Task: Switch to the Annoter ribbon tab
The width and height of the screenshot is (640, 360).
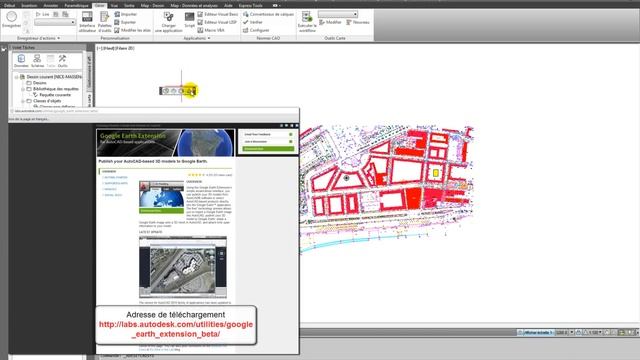Action: point(51,5)
